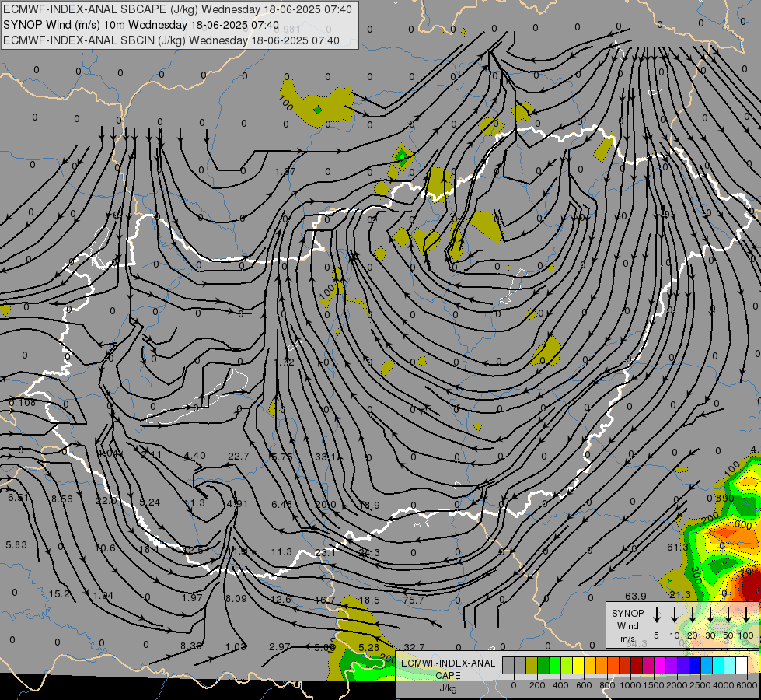The width and height of the screenshot is (761, 700).
Task: Click the 4000 tick label on CAPE legend
Action: pos(724,685)
